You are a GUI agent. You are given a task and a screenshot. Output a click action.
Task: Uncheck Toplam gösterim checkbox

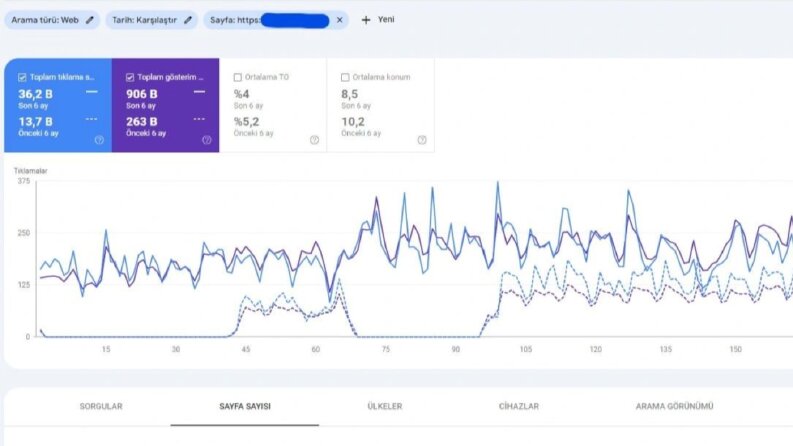point(130,77)
